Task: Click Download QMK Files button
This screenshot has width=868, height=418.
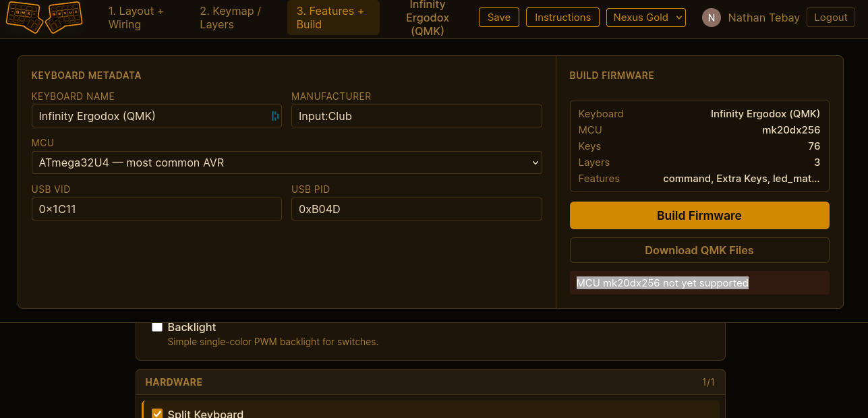Action: click(x=699, y=250)
